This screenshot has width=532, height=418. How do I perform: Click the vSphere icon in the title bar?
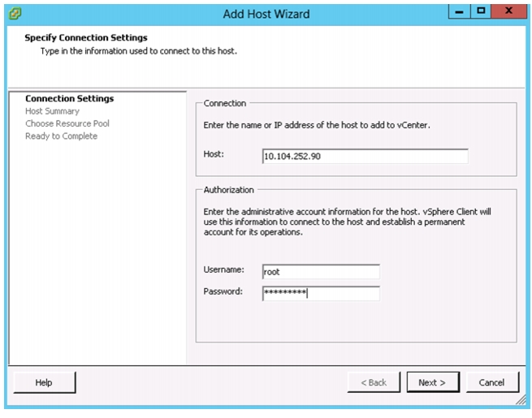15,14
